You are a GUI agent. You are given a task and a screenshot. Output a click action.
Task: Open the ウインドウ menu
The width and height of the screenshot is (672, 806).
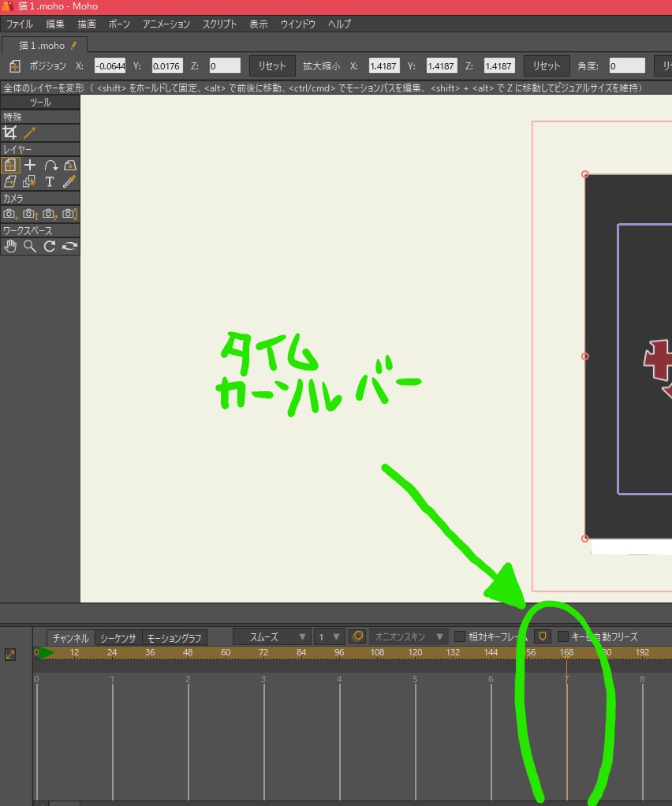click(297, 24)
